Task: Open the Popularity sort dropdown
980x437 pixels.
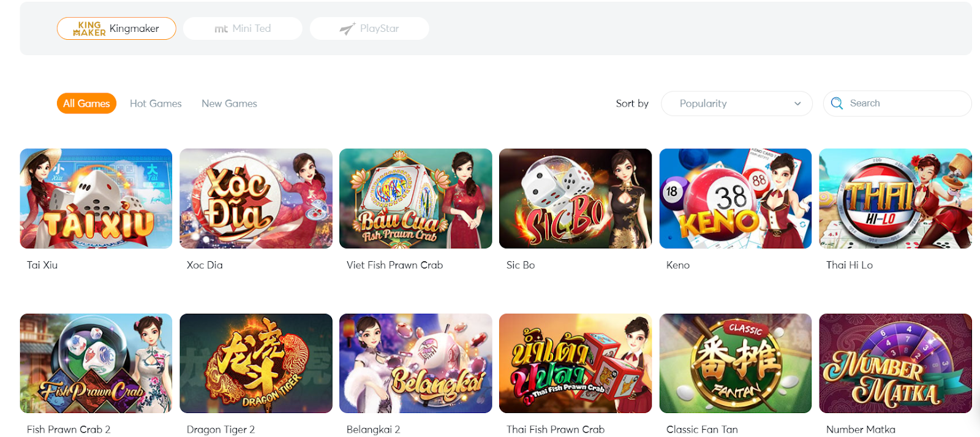Action: point(737,104)
